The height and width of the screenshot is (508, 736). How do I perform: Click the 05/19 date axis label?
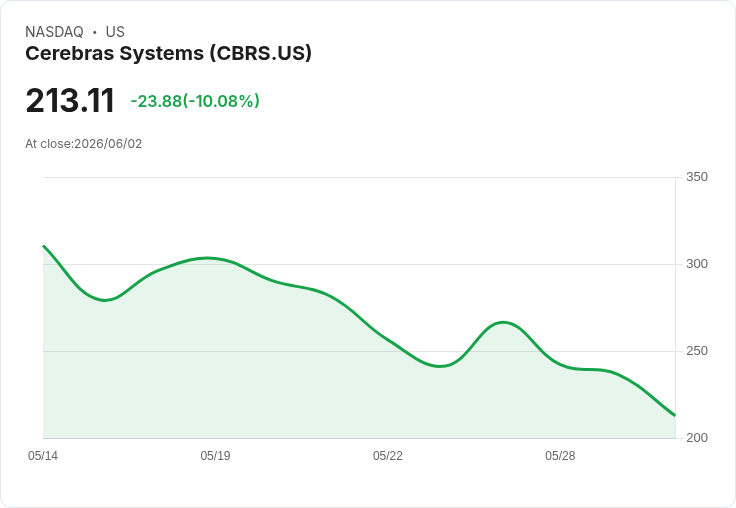point(215,455)
